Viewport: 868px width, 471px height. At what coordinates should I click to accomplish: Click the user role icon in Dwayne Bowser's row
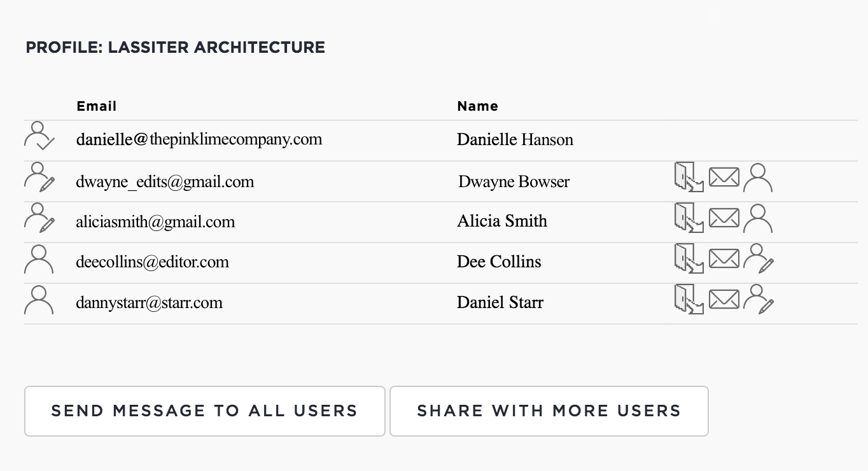click(758, 178)
